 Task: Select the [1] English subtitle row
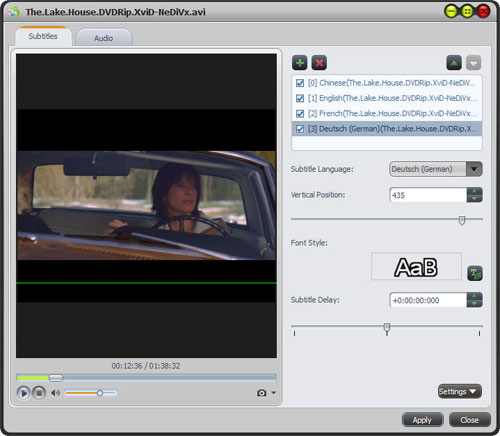pyautogui.click(x=387, y=98)
